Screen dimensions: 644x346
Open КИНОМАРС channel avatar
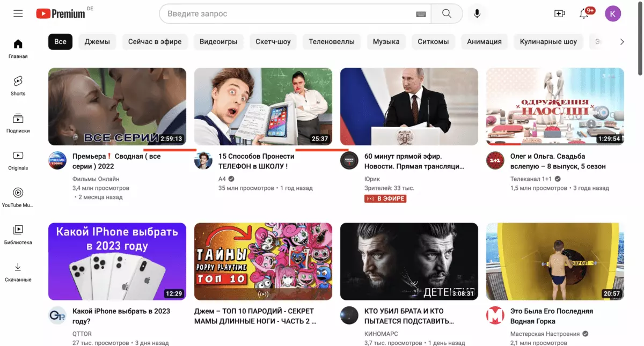point(349,315)
